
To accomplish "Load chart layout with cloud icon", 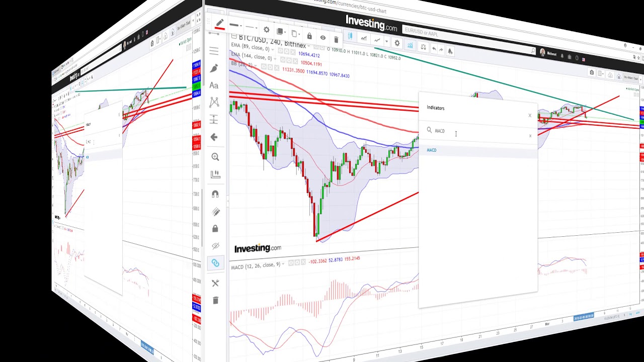I will [x=610, y=75].
